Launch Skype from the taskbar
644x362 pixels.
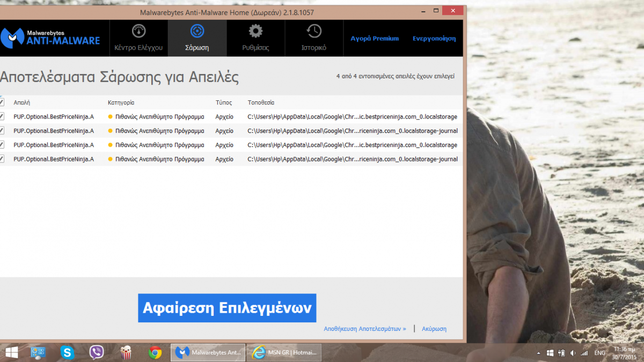[x=67, y=352]
